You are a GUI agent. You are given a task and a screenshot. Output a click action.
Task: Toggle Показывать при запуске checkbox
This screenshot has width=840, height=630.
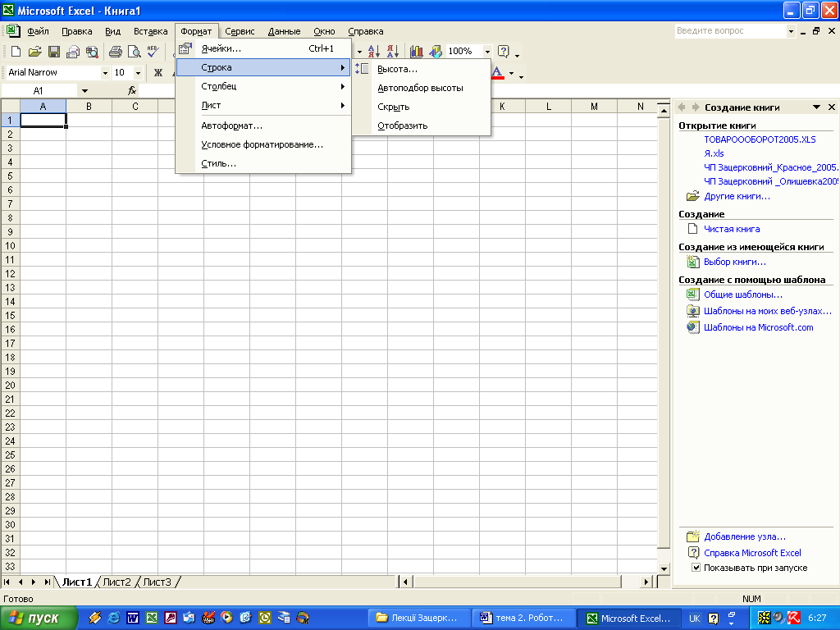(x=696, y=568)
